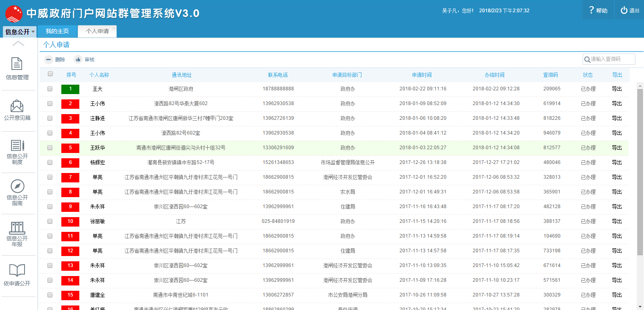The image size is (644, 310).
Task: Switch to 我的主页 tab
Action: pyautogui.click(x=57, y=31)
